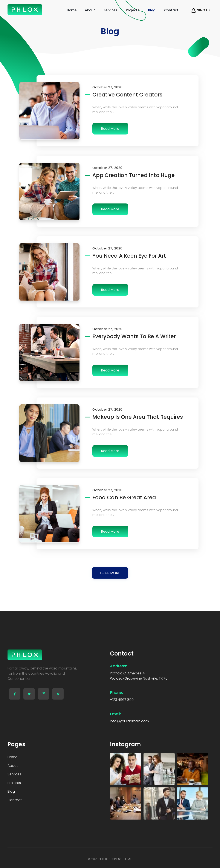Open the first Instagram thumbnail
Viewport: 220px width, 868px height.
pos(126,769)
